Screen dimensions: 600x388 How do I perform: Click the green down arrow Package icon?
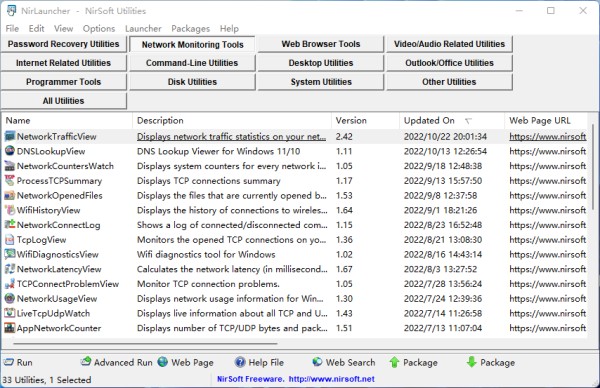click(471, 362)
